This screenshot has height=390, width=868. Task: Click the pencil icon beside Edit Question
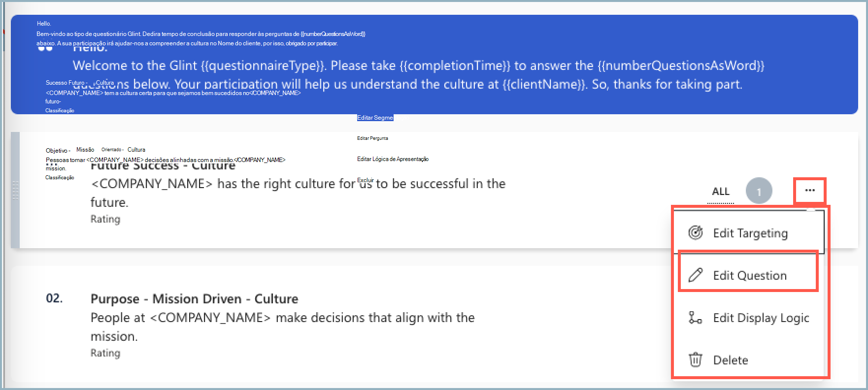pos(696,275)
